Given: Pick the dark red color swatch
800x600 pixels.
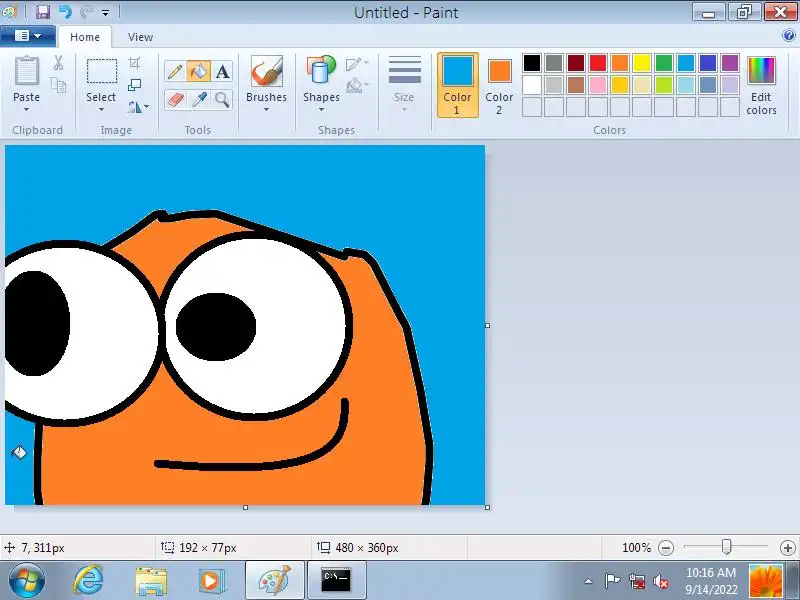Looking at the screenshot, I should [576, 63].
